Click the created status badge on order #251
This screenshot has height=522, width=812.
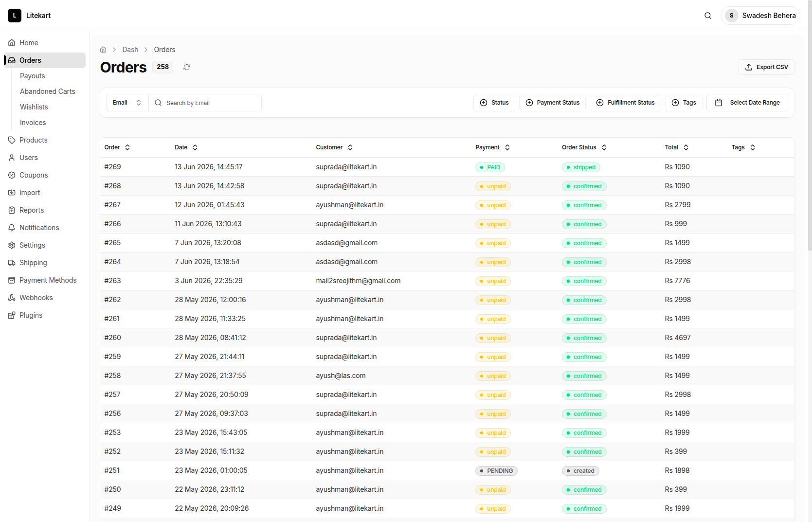(580, 471)
